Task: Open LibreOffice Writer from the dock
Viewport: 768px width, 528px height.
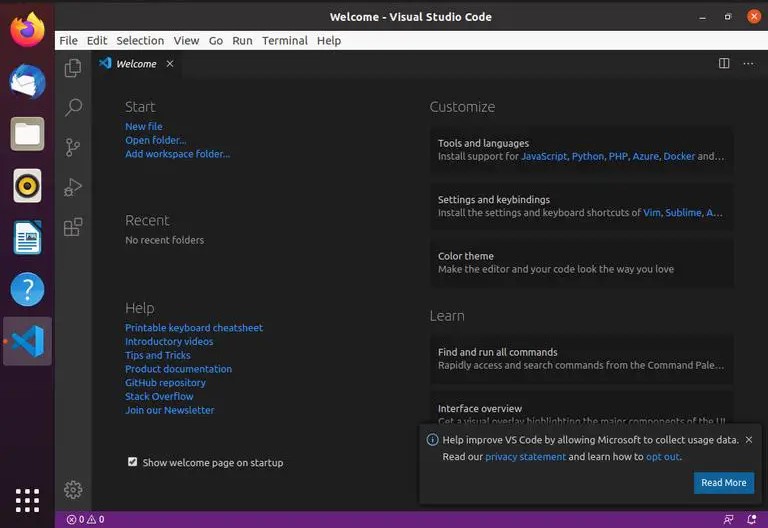Action: (x=27, y=238)
